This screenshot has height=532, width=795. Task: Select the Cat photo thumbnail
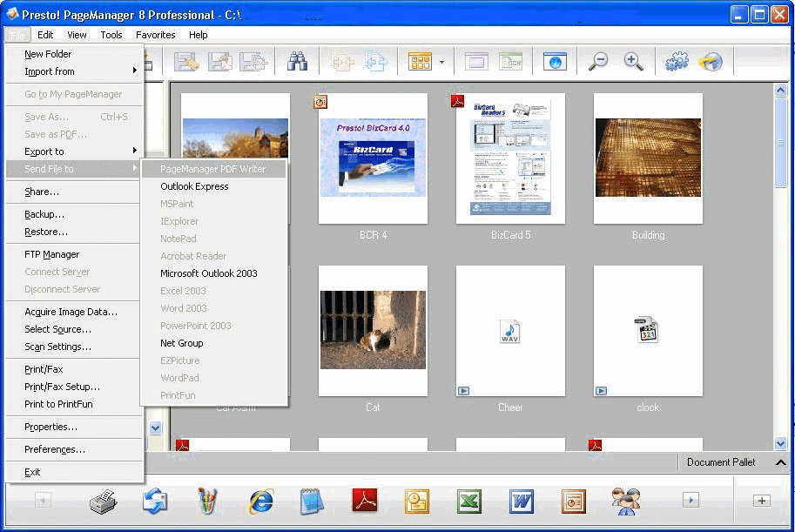tap(373, 330)
